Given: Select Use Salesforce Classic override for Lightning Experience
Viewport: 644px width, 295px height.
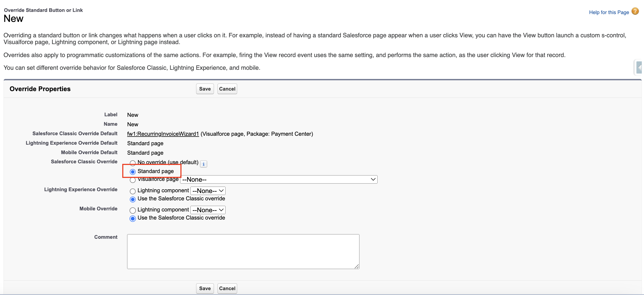Looking at the screenshot, I should pos(133,199).
